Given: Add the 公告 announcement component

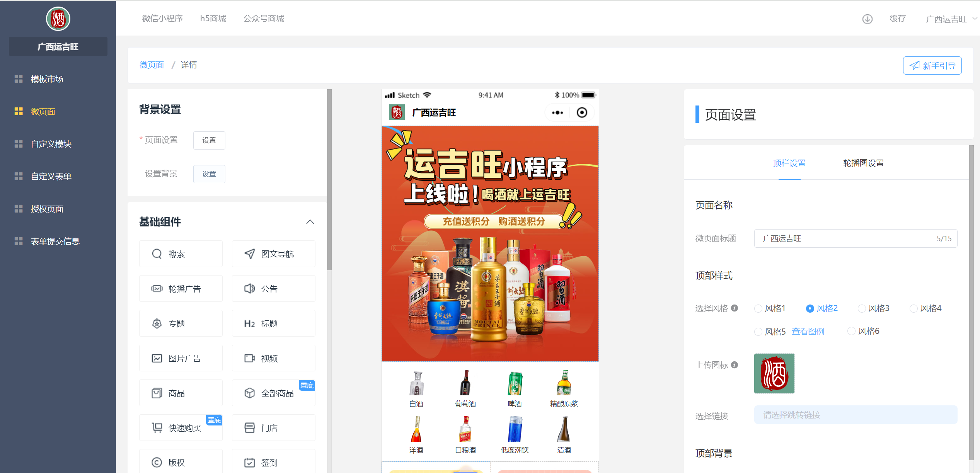Looking at the screenshot, I should coord(273,289).
